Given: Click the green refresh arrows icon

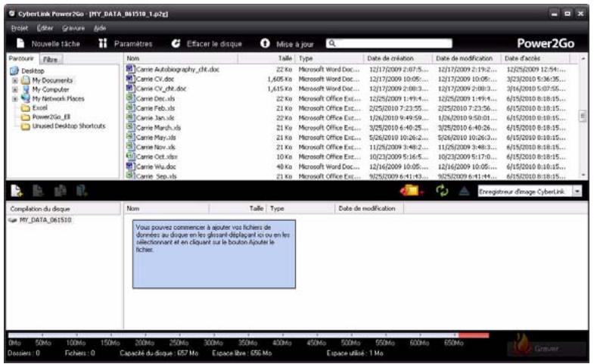Looking at the screenshot, I should (x=442, y=191).
